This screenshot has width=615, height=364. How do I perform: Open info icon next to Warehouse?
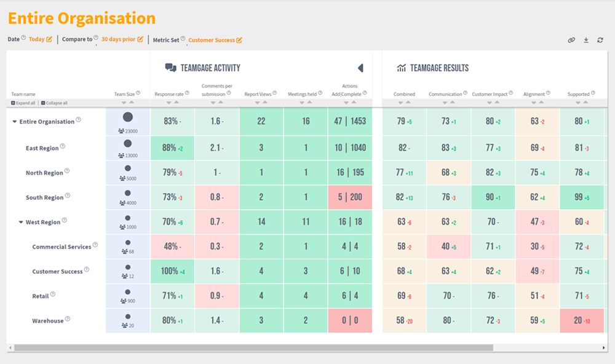click(68, 319)
